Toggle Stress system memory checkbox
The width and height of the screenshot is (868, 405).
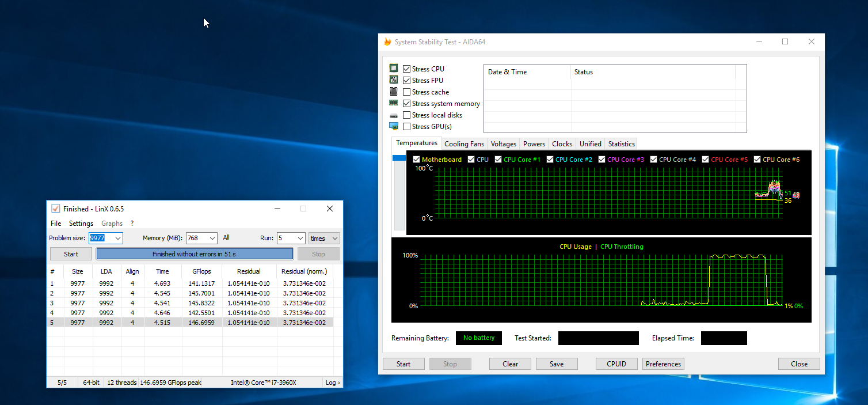tap(407, 104)
